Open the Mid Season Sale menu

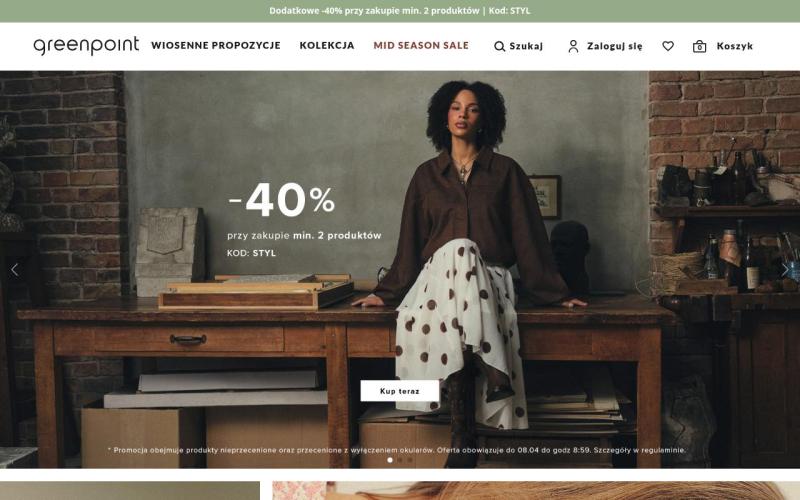pos(421,45)
